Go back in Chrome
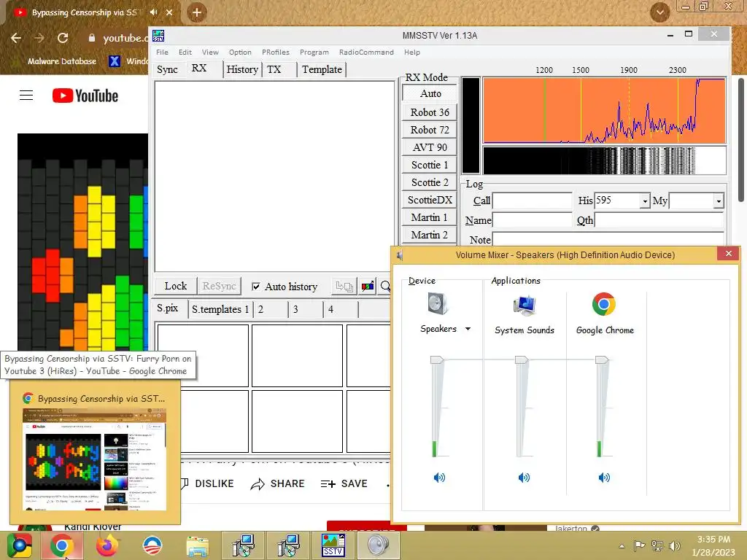The image size is (747, 560). point(16,38)
